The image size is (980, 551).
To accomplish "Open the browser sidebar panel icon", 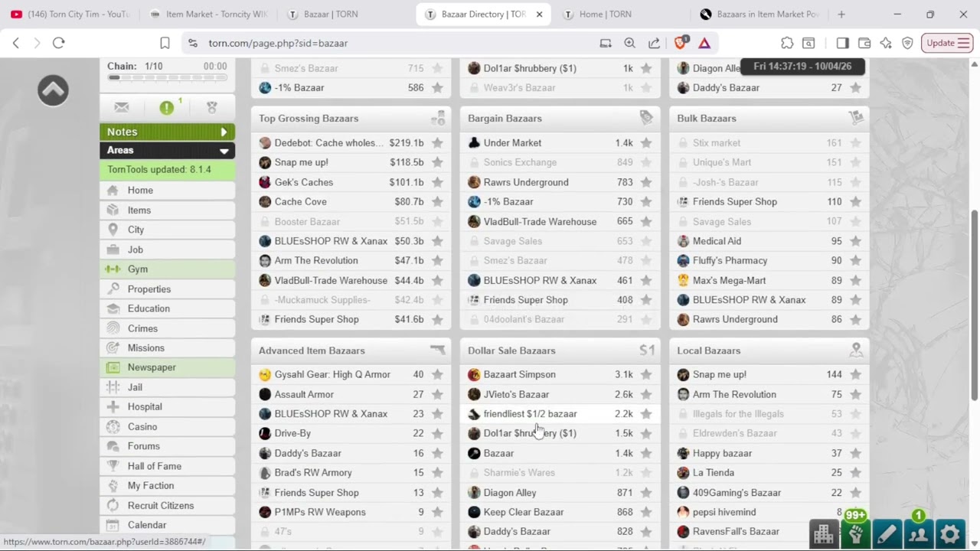I will 842,43.
